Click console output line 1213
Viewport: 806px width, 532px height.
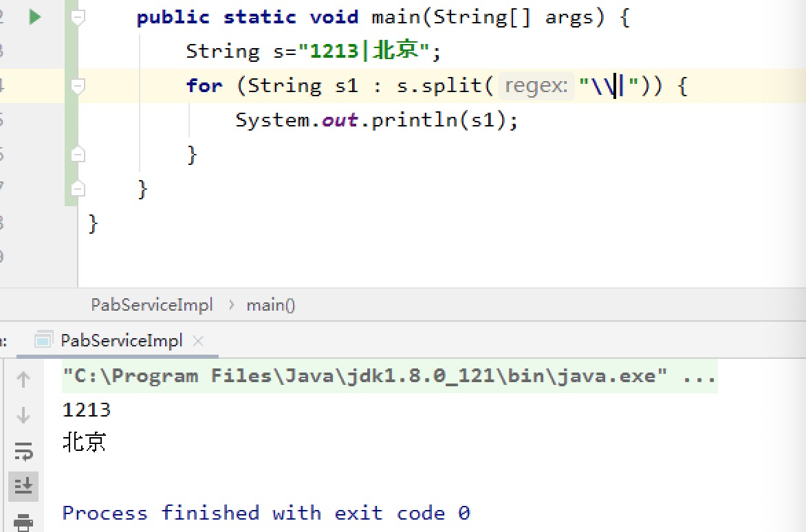tap(87, 410)
